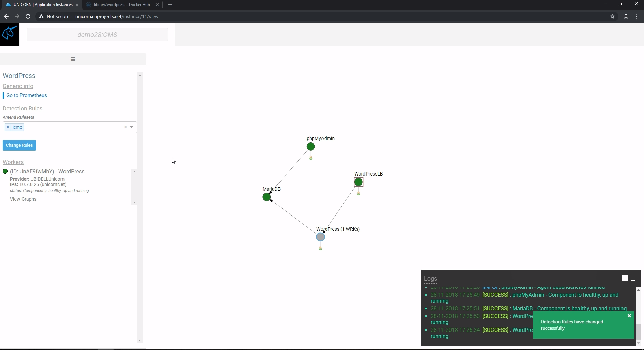This screenshot has height=350, width=644.
Task: Click the address bar URL
Action: (x=117, y=16)
